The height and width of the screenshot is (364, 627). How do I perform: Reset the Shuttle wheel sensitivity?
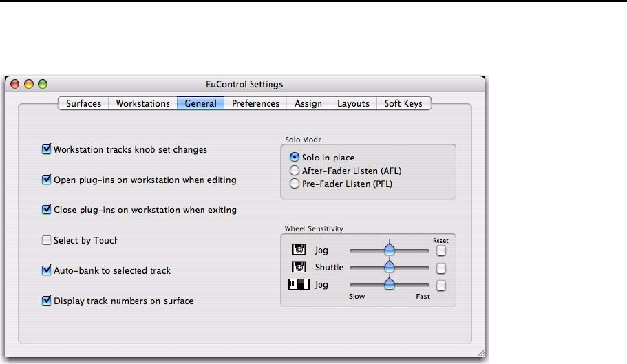point(440,268)
